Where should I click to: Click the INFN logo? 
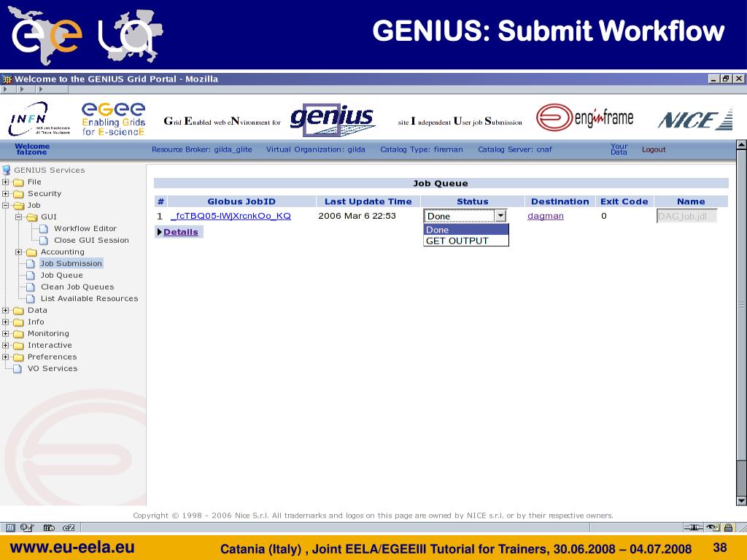[x=39, y=119]
